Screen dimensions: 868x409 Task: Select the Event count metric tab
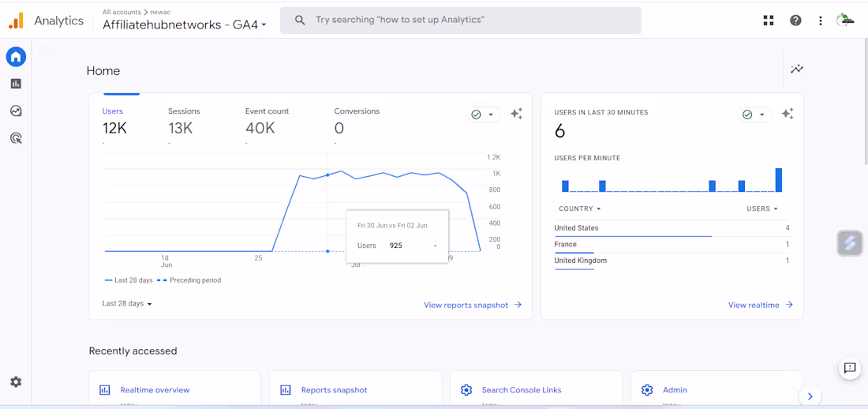[267, 121]
